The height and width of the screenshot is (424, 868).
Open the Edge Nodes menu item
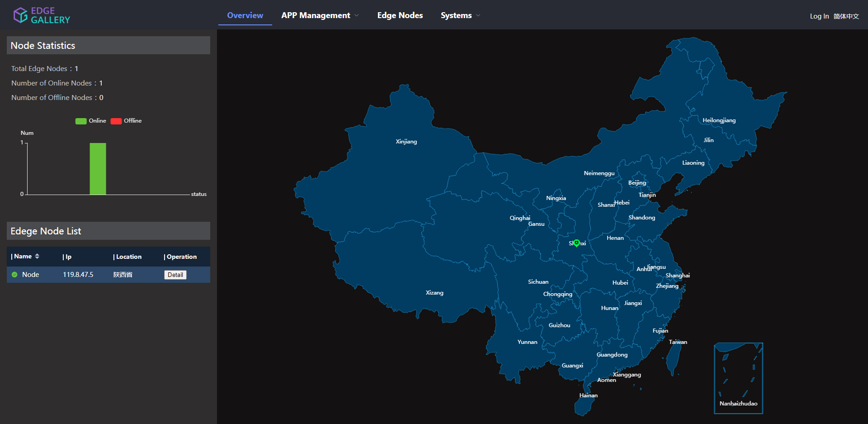click(x=400, y=15)
